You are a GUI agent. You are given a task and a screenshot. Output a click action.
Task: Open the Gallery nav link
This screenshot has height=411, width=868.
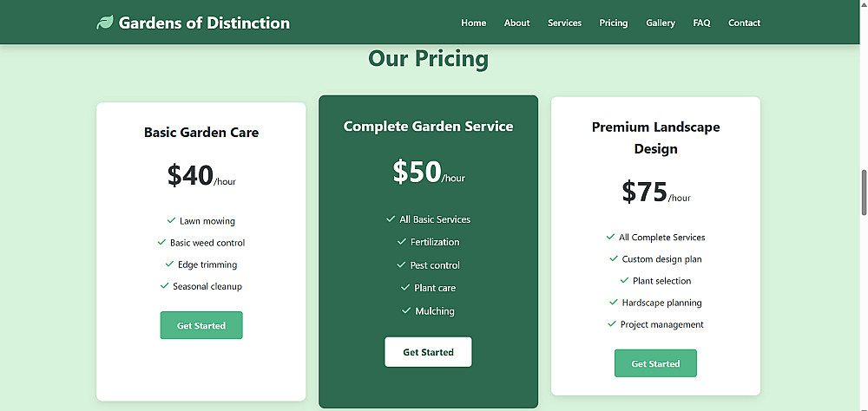pos(661,23)
